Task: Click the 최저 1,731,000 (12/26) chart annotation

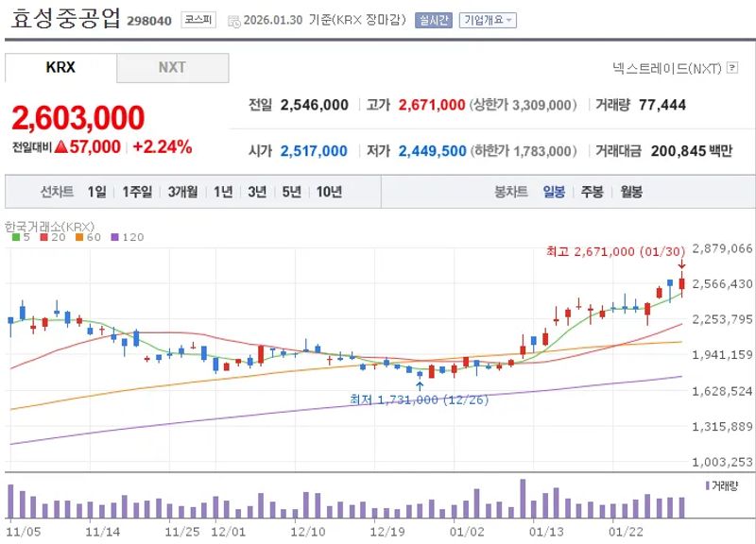Action: (419, 399)
